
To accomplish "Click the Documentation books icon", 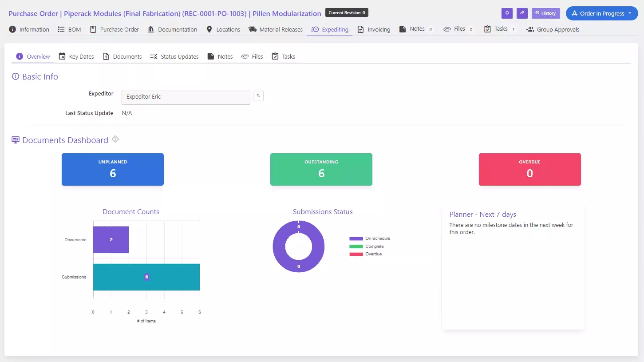I will tap(151, 29).
